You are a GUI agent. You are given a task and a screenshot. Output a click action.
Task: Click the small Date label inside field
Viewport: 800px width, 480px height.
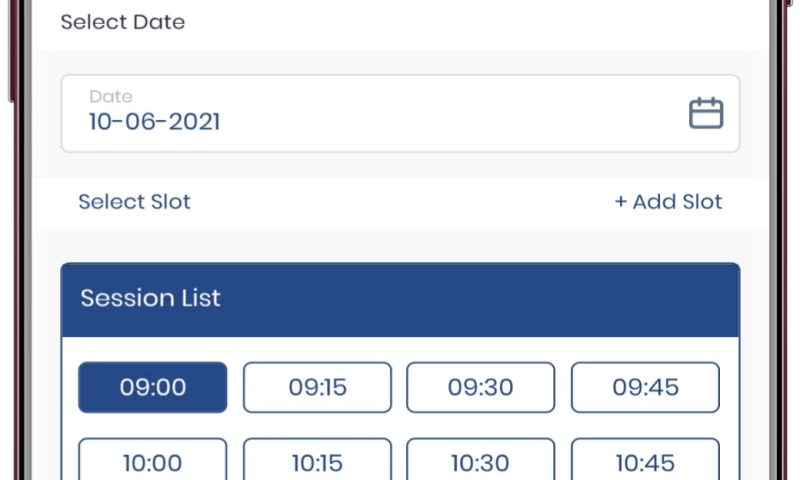[110, 97]
